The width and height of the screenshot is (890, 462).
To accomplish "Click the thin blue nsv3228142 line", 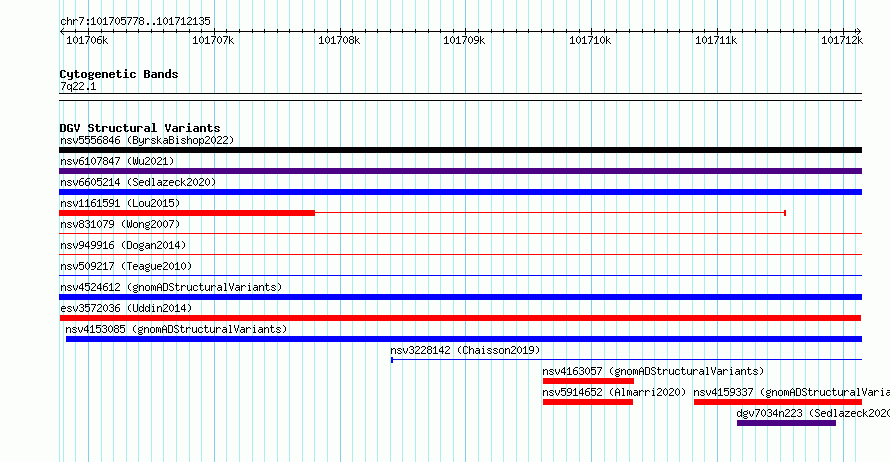I will tap(627, 360).
